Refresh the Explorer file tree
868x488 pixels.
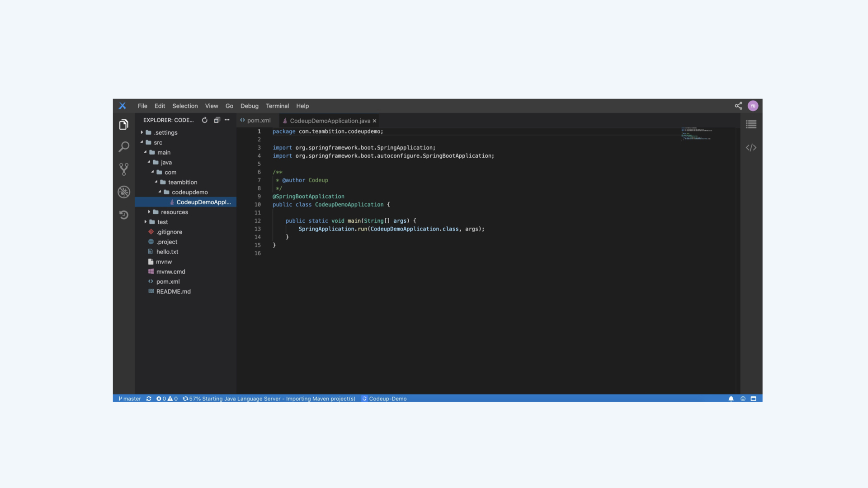[x=204, y=120]
